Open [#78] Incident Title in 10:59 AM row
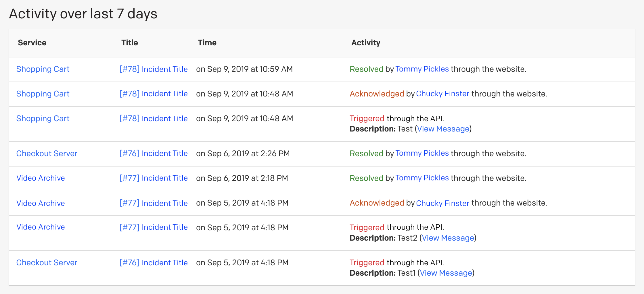This screenshot has height=294, width=644. coord(154,69)
